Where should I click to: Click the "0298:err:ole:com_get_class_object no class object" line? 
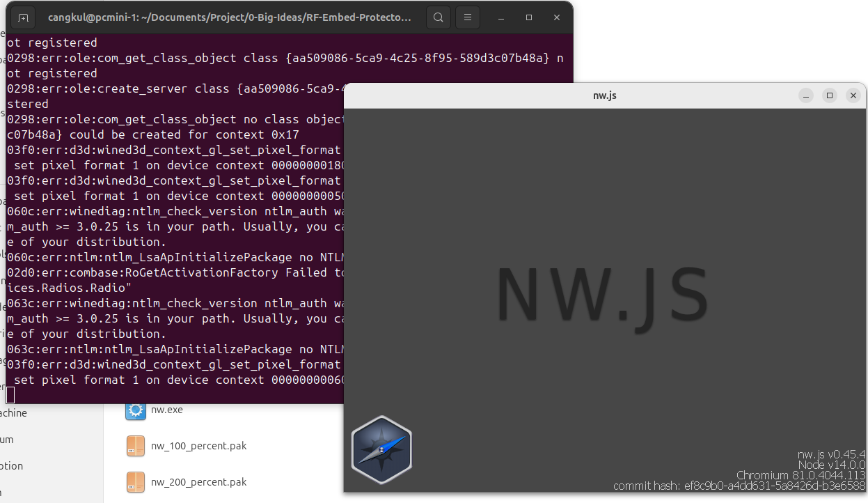175,119
